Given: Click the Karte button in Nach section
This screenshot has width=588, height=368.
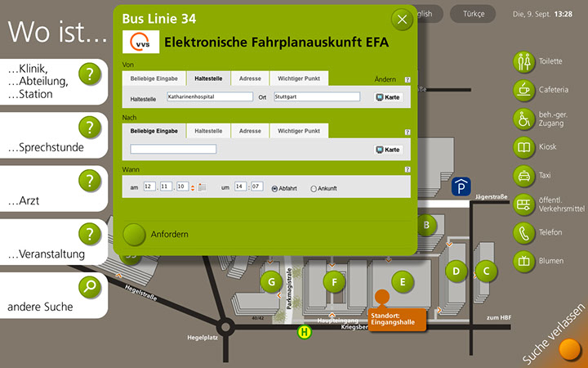Looking at the screenshot, I should click(389, 150).
